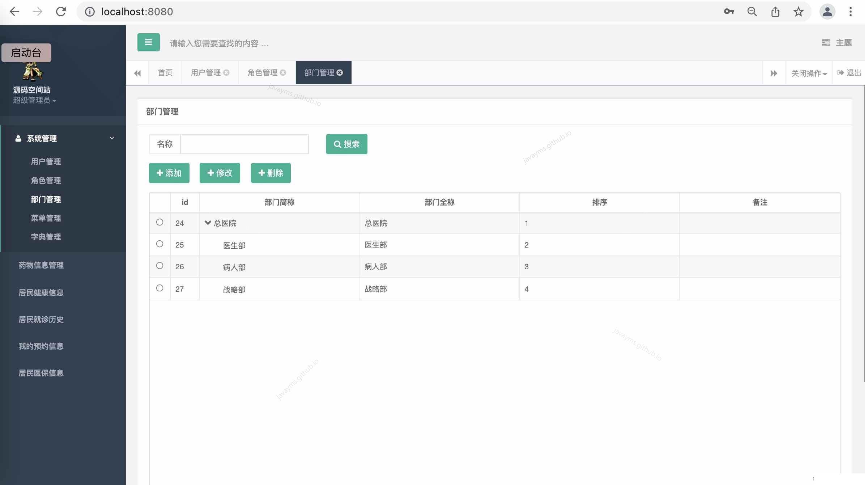The image size is (868, 485).
Task: Click the 搜索 search button
Action: (x=346, y=144)
